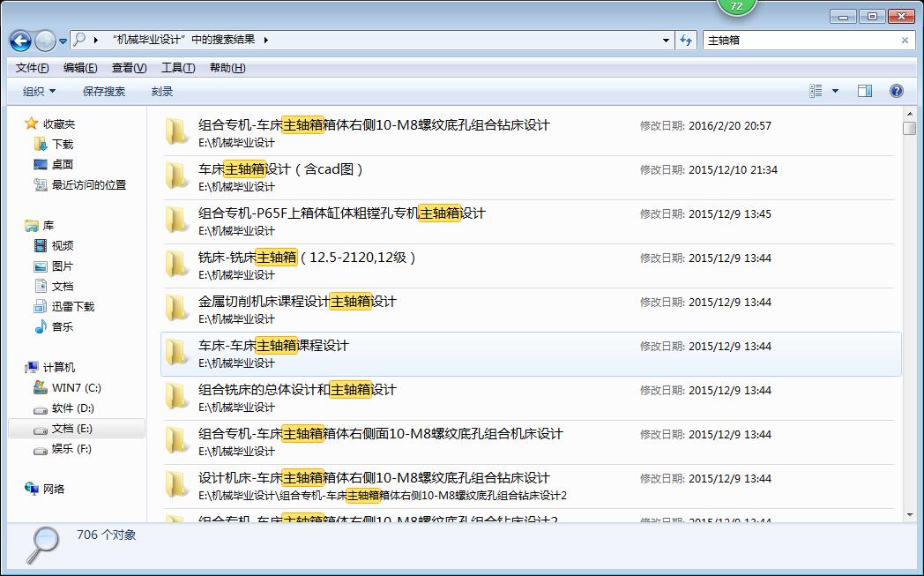The height and width of the screenshot is (576, 924).
Task: Click the green 72 badge on the title bar
Action: pyautogui.click(x=736, y=6)
